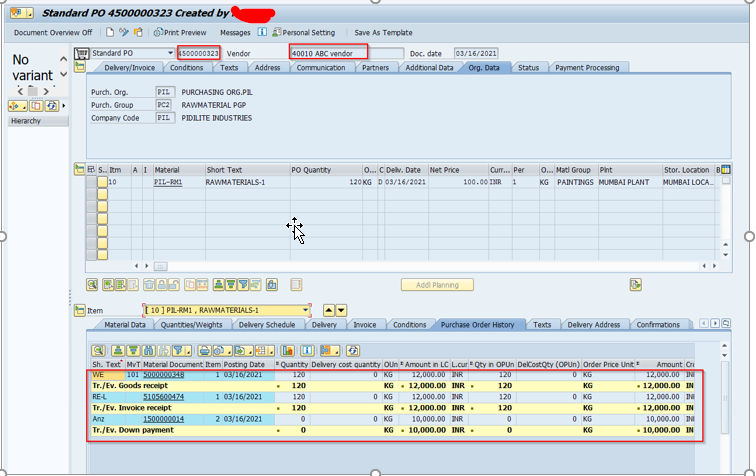Screen dimensions: 756x476
Task: Click the blue information help icon
Action: [x=262, y=32]
